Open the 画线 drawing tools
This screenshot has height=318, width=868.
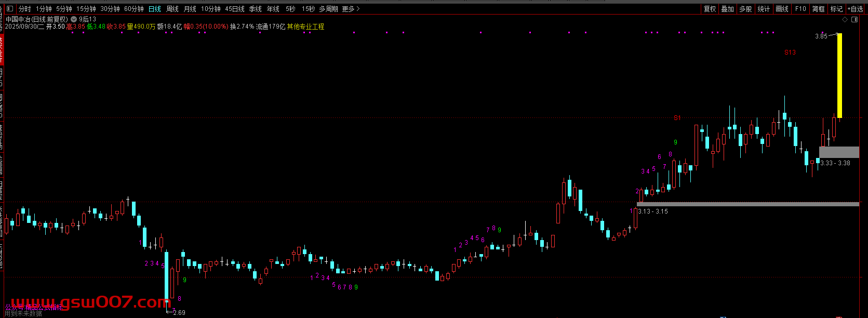[782, 9]
